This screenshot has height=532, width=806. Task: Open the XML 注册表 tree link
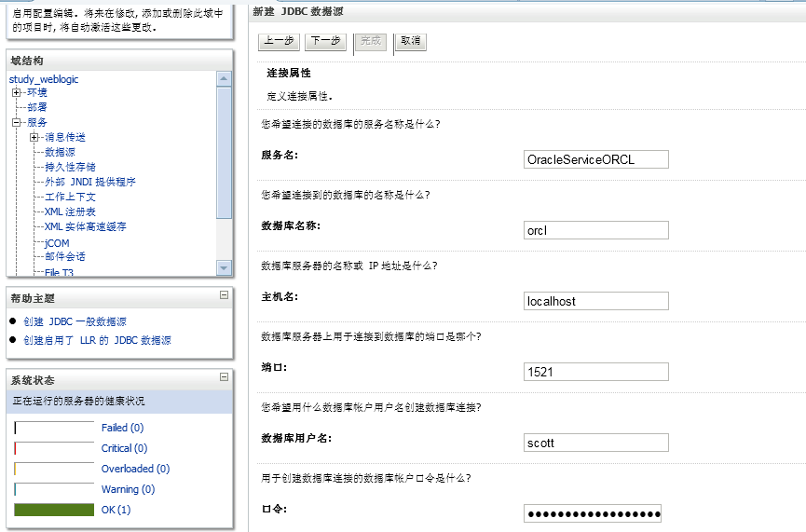(71, 211)
